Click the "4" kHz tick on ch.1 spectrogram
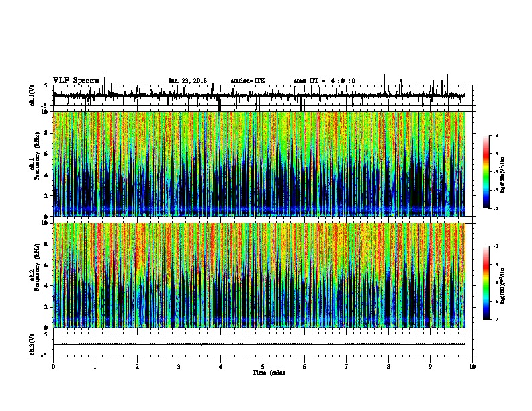Viewport: 532px width, 411px height. pos(46,175)
